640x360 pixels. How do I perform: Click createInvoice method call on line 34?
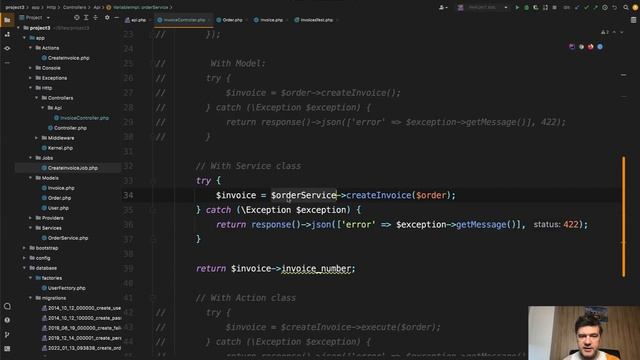379,195
